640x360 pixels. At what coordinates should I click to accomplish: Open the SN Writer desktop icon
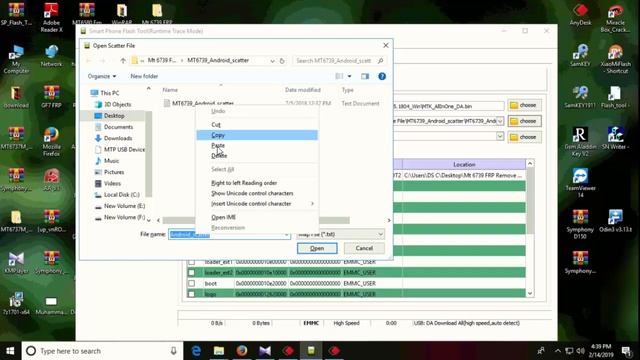[x=615, y=138]
